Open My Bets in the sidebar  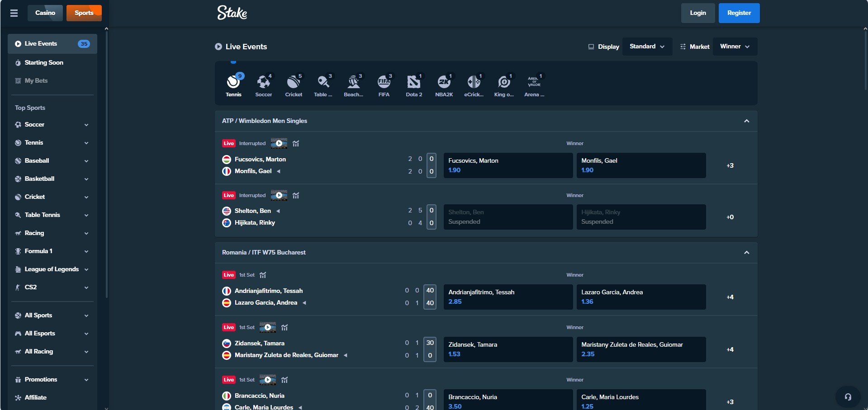point(36,80)
